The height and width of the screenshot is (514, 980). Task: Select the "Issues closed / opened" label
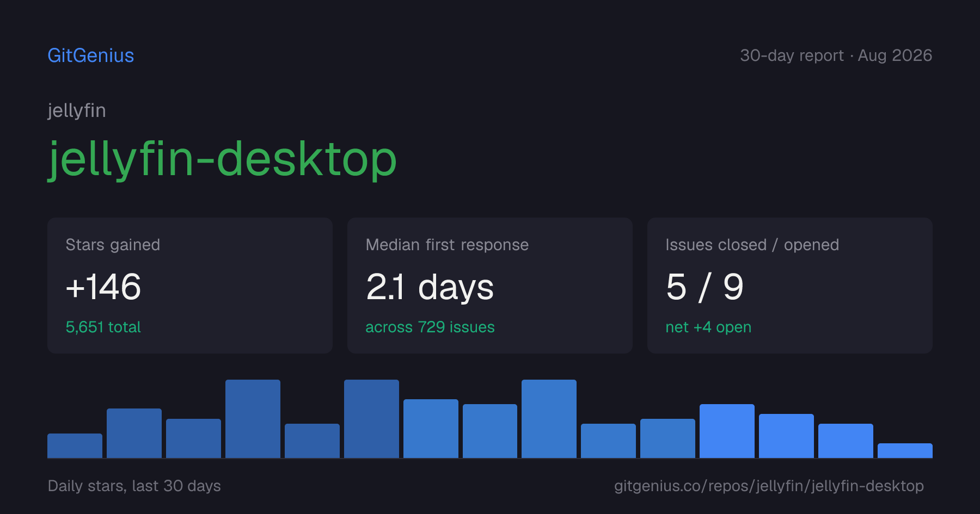point(752,245)
